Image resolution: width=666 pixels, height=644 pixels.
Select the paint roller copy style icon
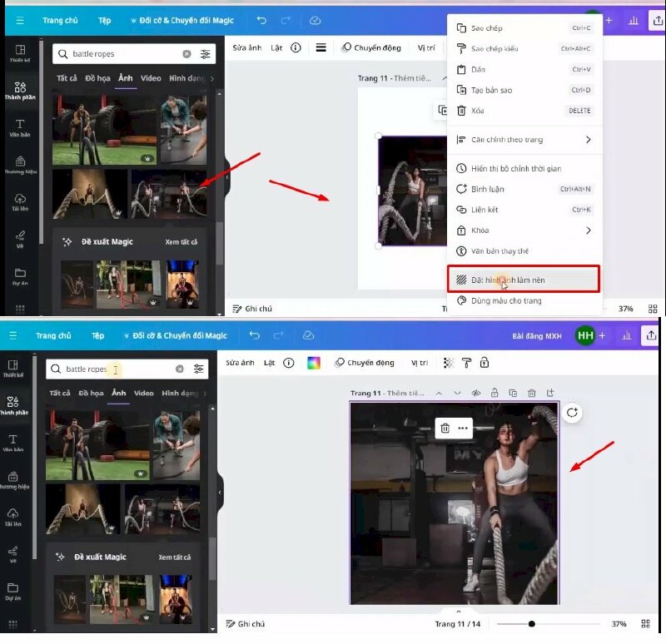467,363
